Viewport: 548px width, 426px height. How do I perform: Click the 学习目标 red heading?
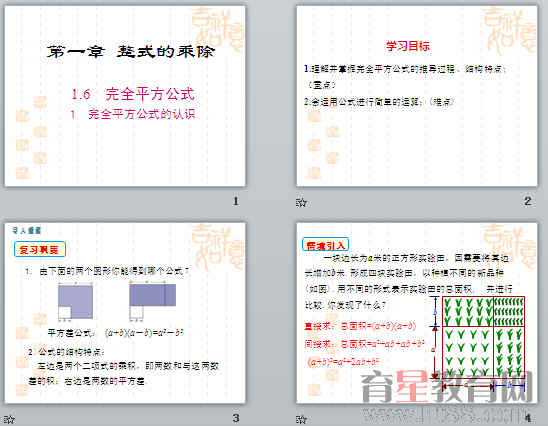(408, 46)
